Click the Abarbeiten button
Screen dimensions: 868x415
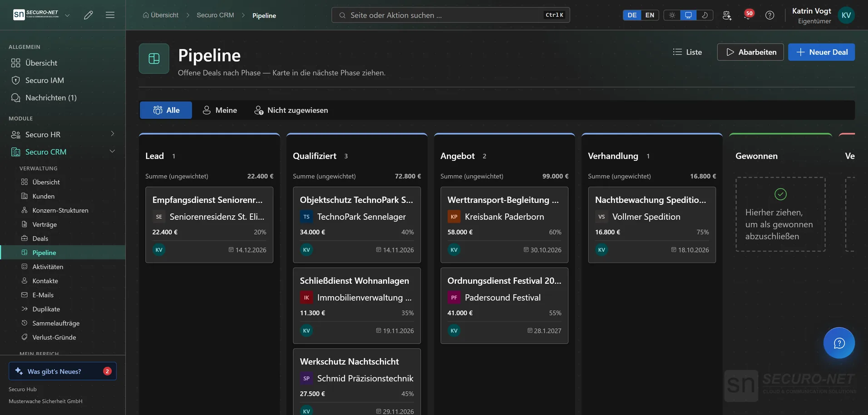750,52
